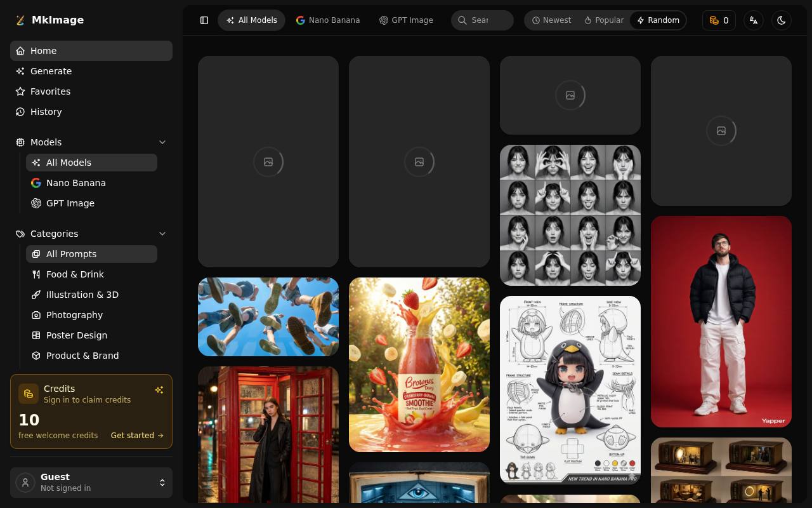Screen dimensions: 812x508
Task: Click the MkImage logo icon
Action: [20, 20]
